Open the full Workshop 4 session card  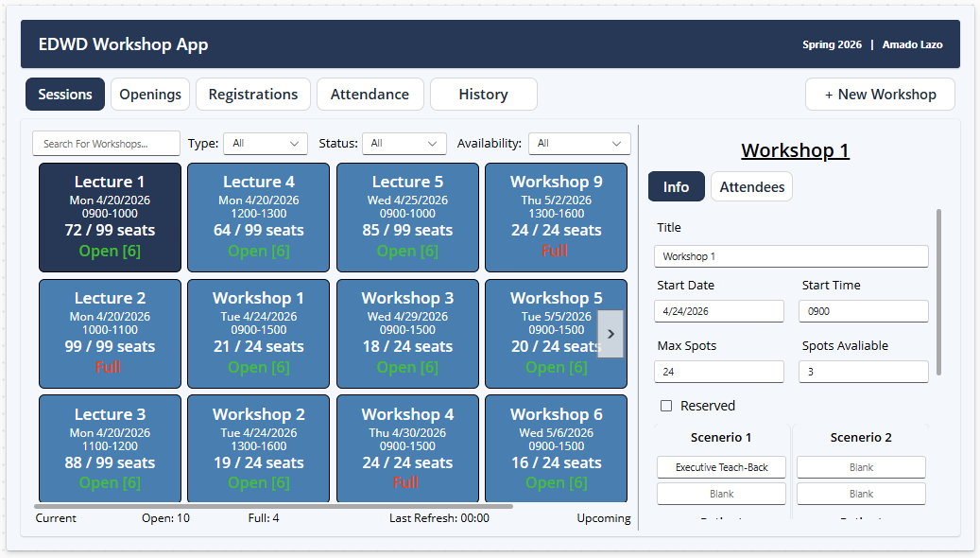coord(406,448)
